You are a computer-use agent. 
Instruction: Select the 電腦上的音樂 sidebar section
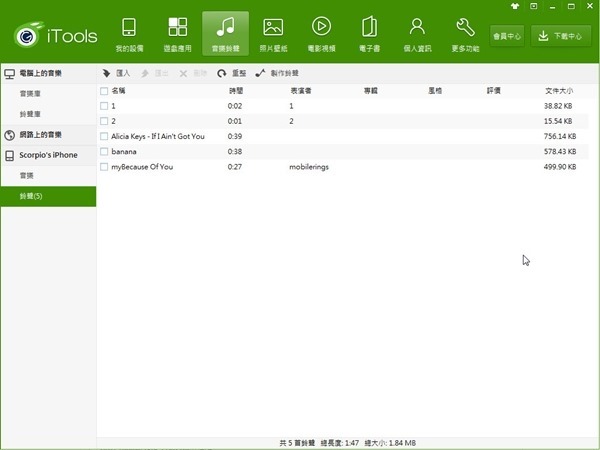[48, 74]
